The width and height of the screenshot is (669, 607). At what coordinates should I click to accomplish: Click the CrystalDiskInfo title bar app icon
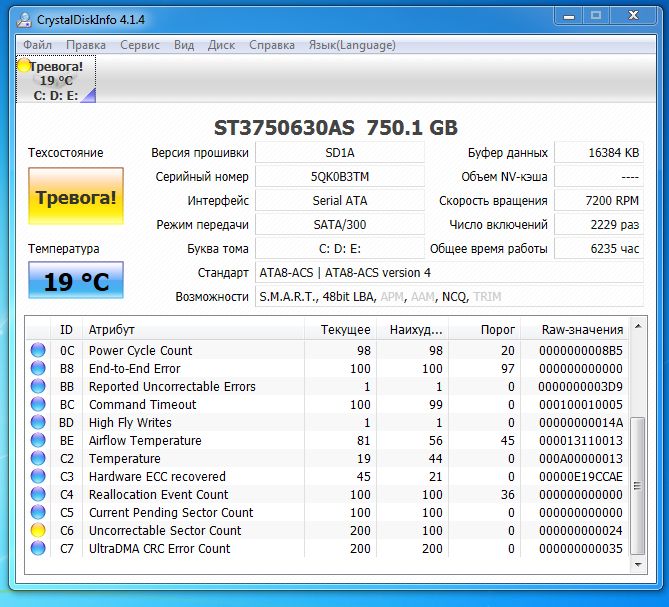click(x=24, y=20)
